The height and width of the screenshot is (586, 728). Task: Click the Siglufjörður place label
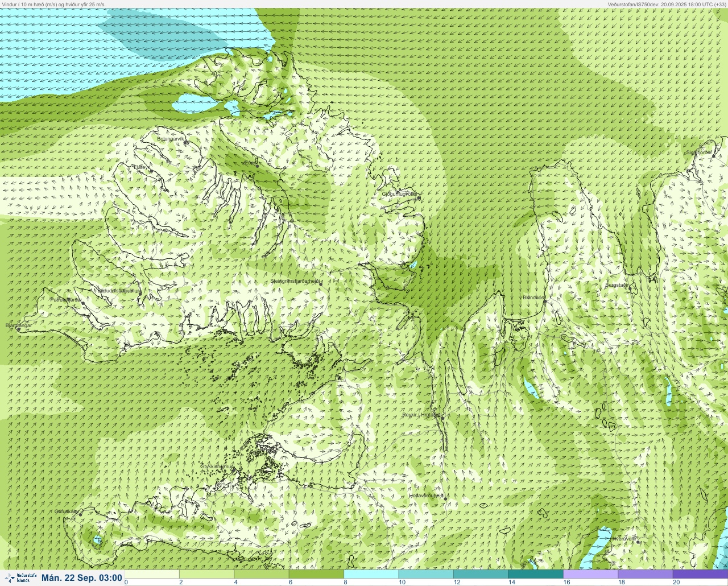[699, 152]
